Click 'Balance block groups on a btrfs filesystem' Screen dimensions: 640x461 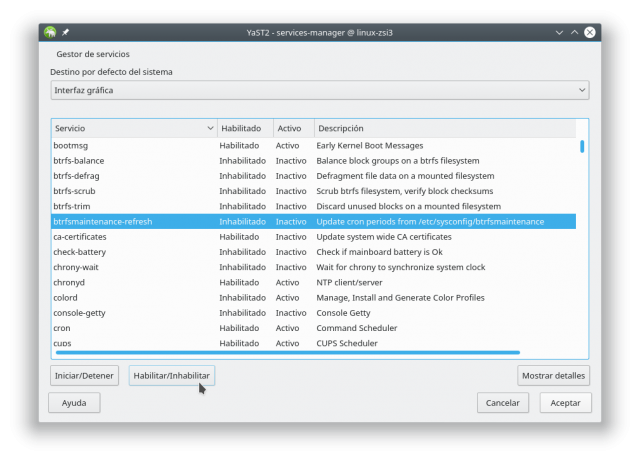tap(398, 161)
